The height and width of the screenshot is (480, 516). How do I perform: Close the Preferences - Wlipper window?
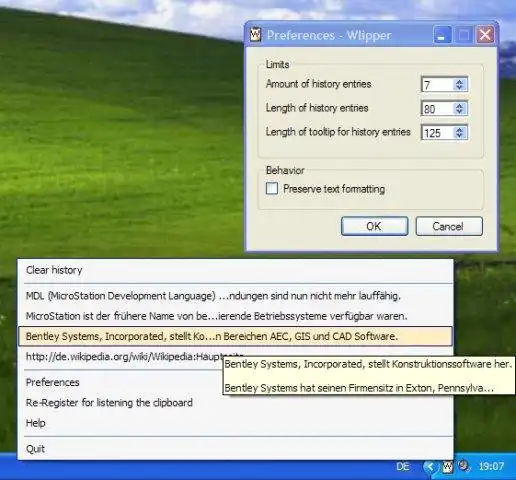coord(485,35)
